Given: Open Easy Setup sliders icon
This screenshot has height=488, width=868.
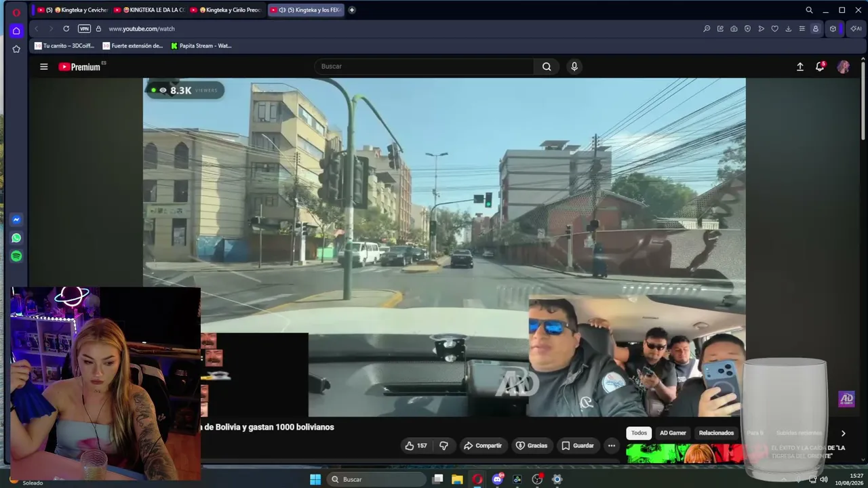Looking at the screenshot, I should pyautogui.click(x=802, y=28).
